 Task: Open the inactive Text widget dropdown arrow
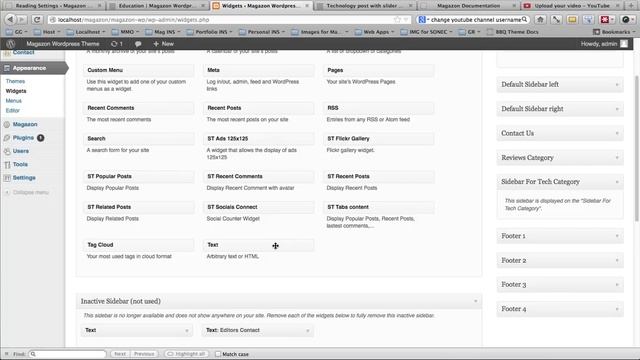(x=187, y=330)
